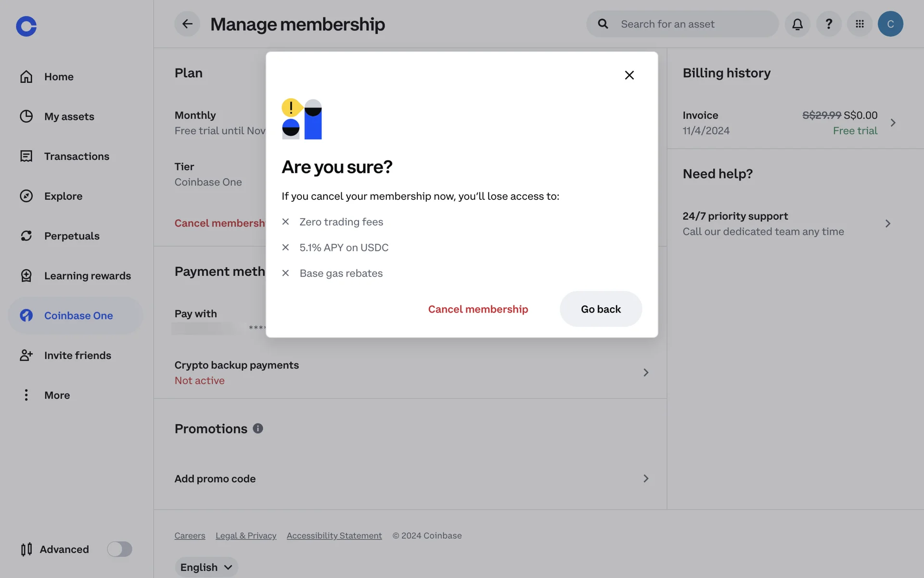The width and height of the screenshot is (924, 578).
Task: Select Perpetuals from the sidebar
Action: (x=72, y=236)
